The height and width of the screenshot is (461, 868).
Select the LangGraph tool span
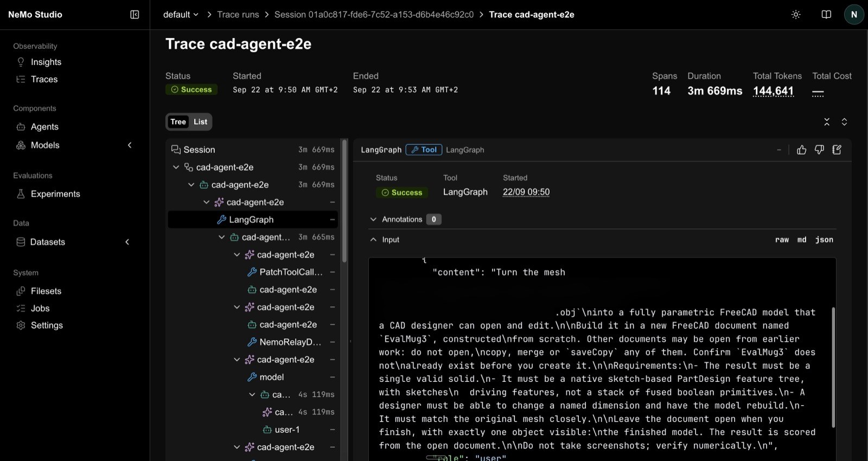(x=253, y=220)
